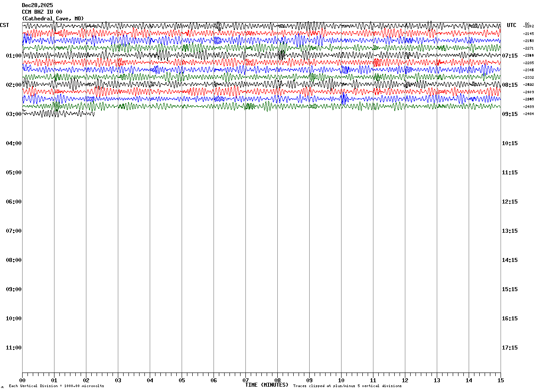Click the 09:15 UTC row label
Screen dimensions: 536x392
pyautogui.click(x=510, y=114)
